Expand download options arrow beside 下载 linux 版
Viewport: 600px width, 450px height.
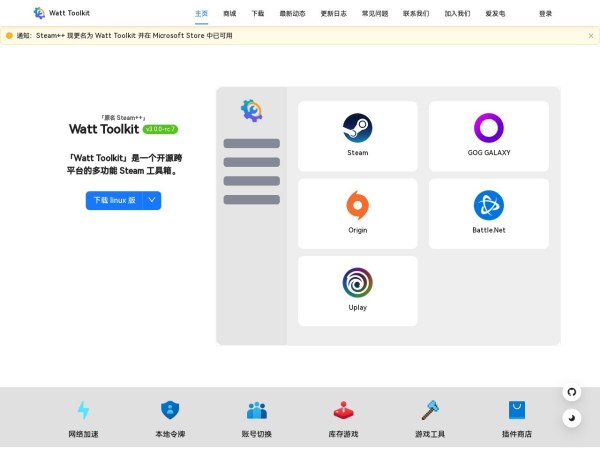151,200
